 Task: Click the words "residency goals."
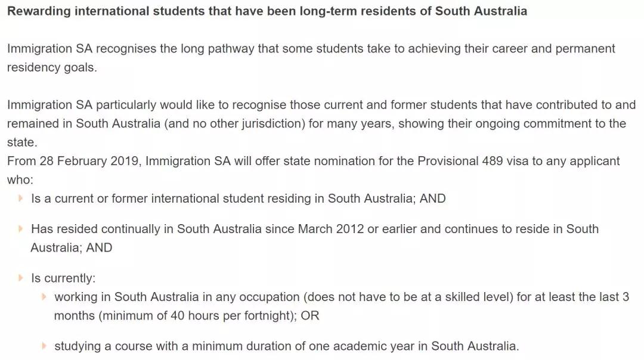click(52, 67)
